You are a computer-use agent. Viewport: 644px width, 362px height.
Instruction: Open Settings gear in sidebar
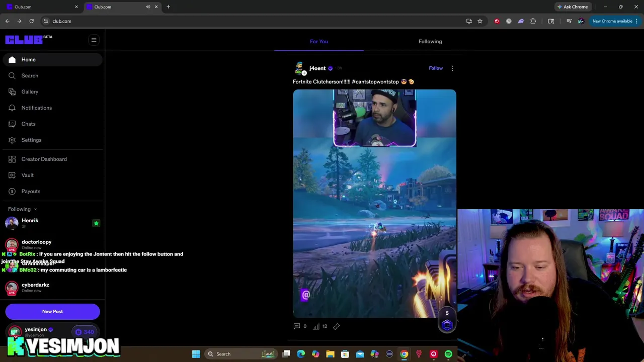[x=52, y=140]
